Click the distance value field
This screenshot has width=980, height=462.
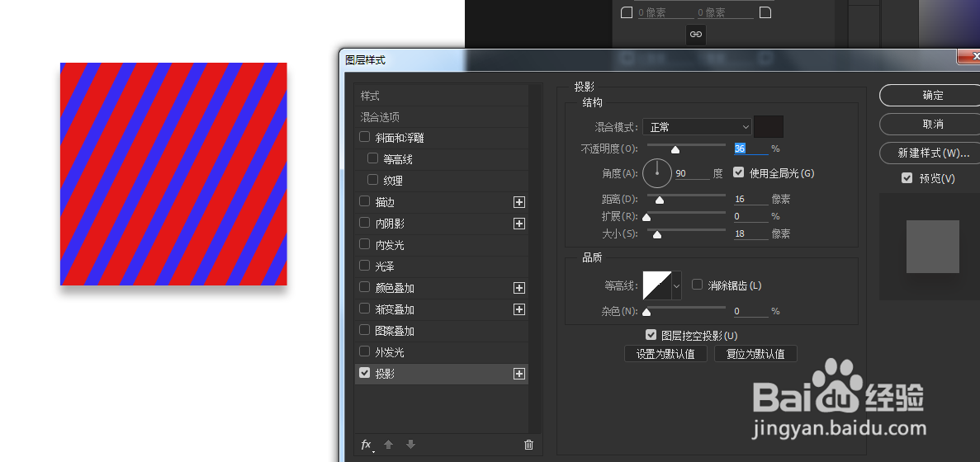coord(750,199)
